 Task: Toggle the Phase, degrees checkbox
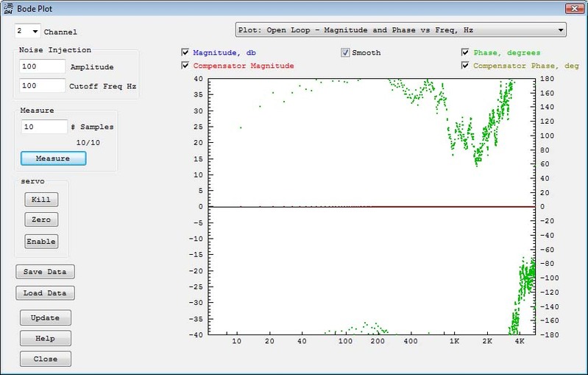point(466,53)
